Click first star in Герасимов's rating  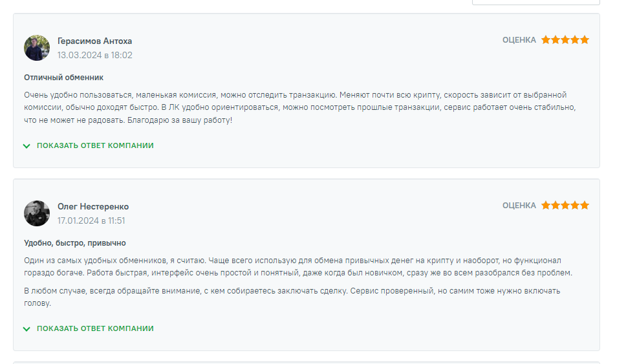(546, 40)
